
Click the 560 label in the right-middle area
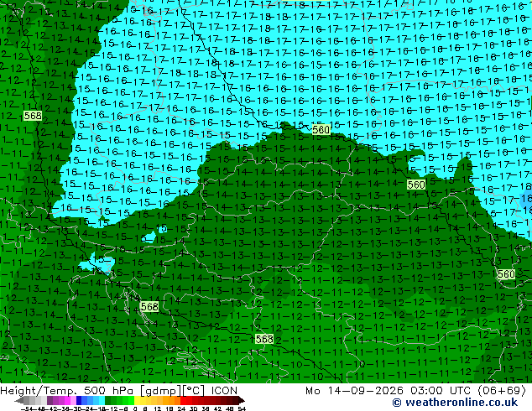tap(416, 185)
